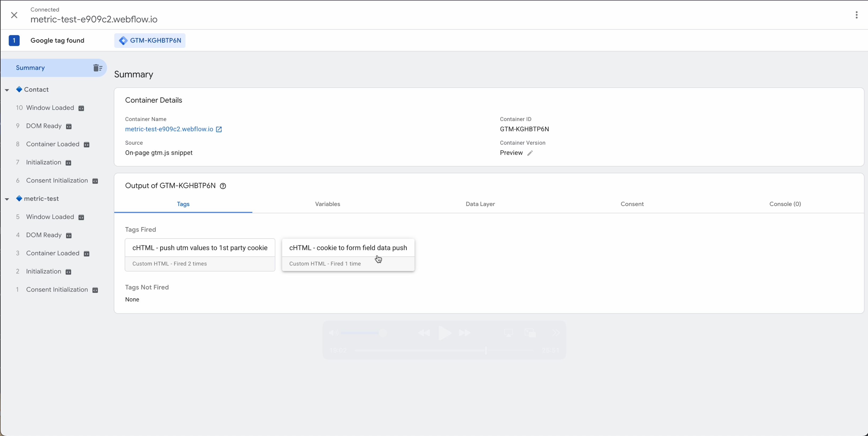
Task: Click API icon next to 6 Consent Initialization
Action: pyautogui.click(x=95, y=181)
